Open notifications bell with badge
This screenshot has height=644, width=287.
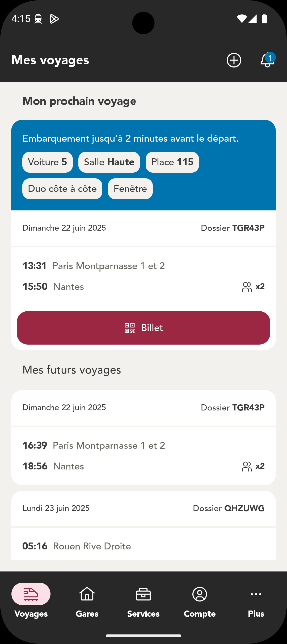point(267,60)
